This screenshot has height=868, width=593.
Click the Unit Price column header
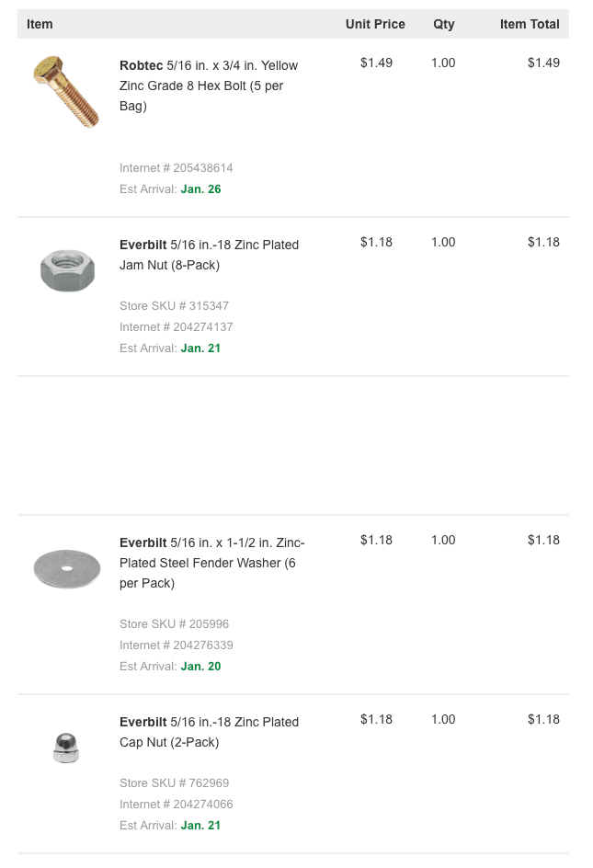click(x=375, y=24)
